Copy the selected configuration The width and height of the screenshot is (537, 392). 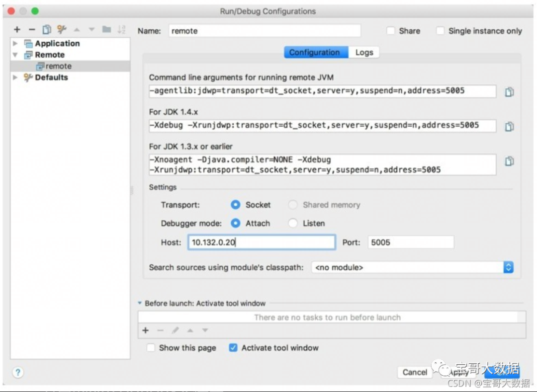click(47, 30)
